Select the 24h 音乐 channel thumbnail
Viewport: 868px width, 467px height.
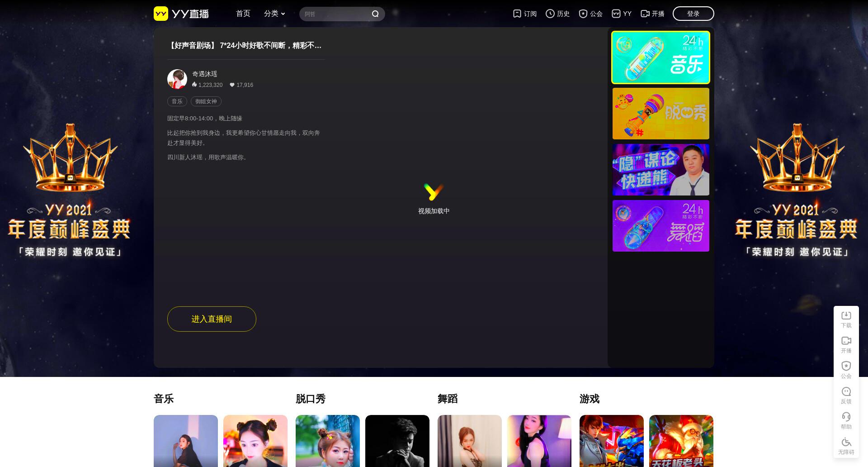660,57
